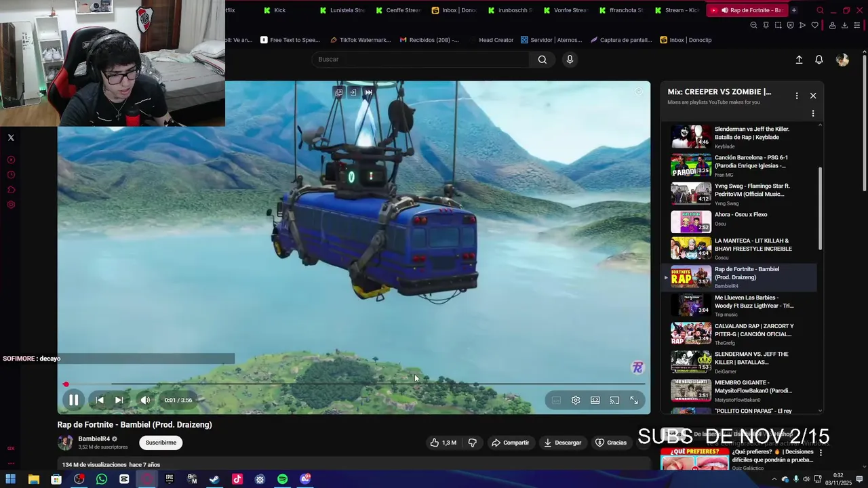Open ad blocker shield icon
Image resolution: width=868 pixels, height=488 pixels.
(x=790, y=25)
